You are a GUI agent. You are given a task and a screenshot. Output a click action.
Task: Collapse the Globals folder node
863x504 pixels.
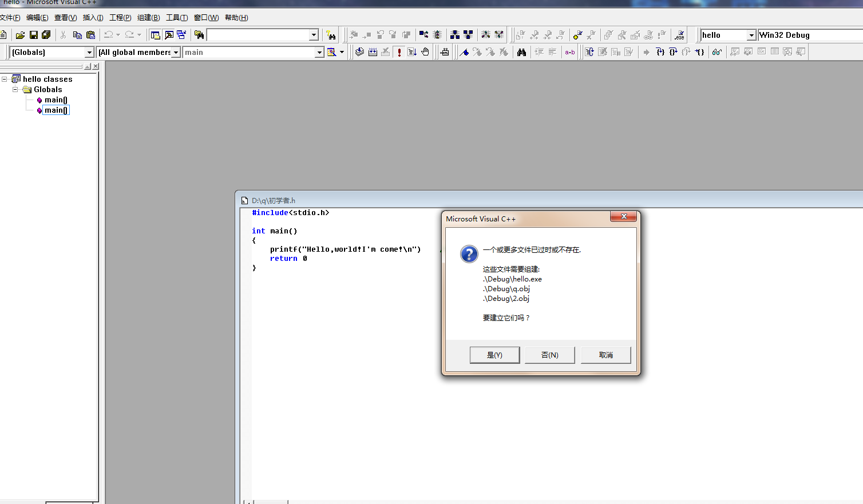click(15, 89)
